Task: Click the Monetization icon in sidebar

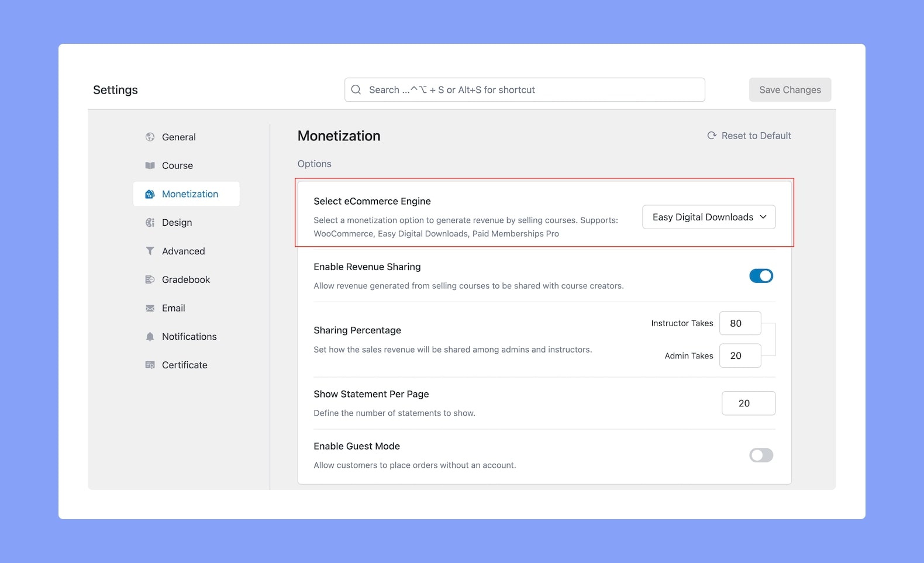Action: pyautogui.click(x=150, y=194)
